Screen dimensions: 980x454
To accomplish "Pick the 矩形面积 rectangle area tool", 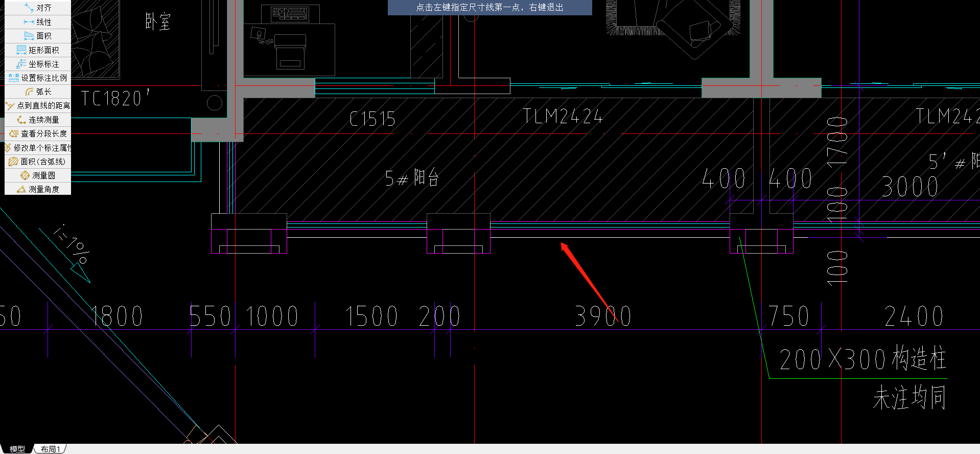I will tap(38, 50).
